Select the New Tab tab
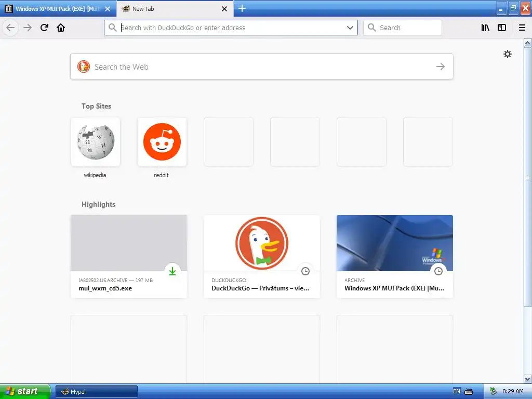The height and width of the screenshot is (399, 532). click(175, 9)
